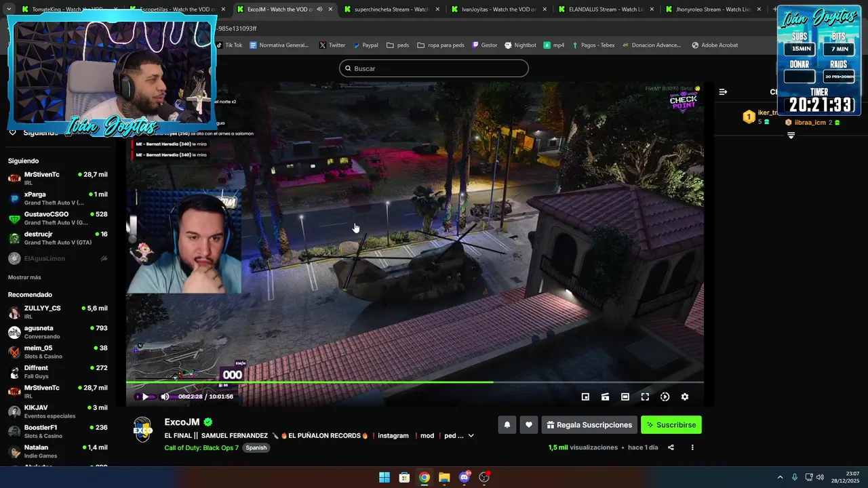868x488 pixels.
Task: Expand Siguiendo list with Mostrar más
Action: [x=24, y=277]
